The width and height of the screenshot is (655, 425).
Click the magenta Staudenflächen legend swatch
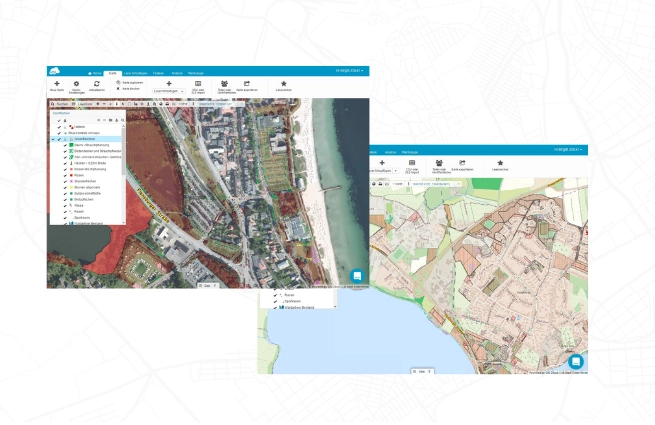[71, 181]
